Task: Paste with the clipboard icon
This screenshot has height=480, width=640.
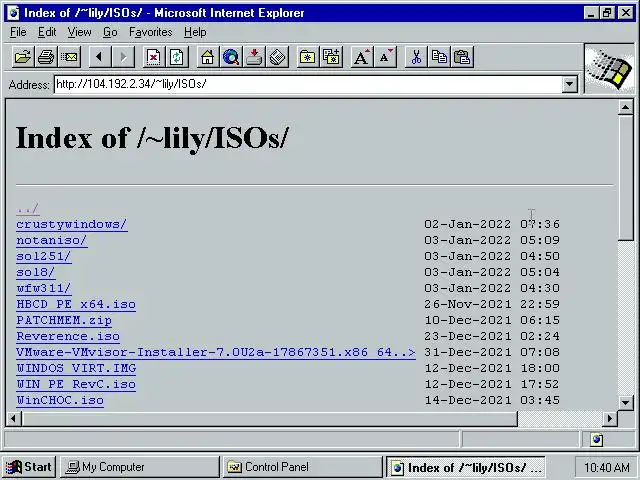Action: tap(462, 57)
